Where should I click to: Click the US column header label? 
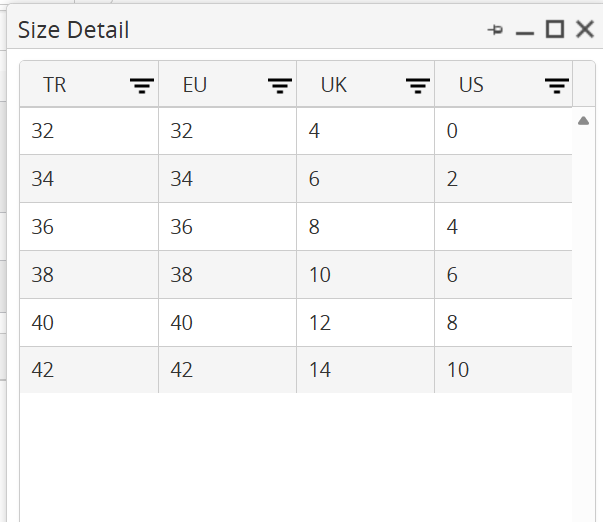471,85
